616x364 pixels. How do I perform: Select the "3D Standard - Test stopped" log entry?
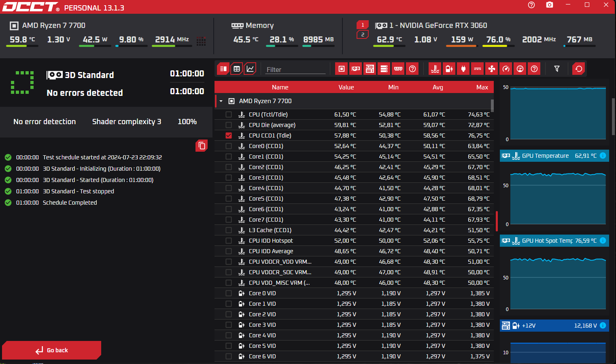(x=79, y=191)
